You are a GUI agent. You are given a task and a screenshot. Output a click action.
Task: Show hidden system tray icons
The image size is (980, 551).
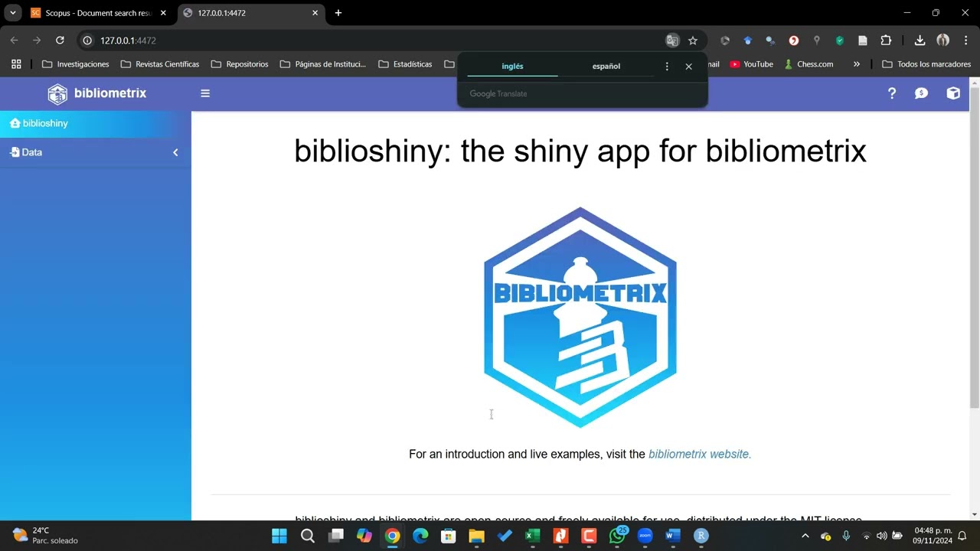click(x=805, y=536)
